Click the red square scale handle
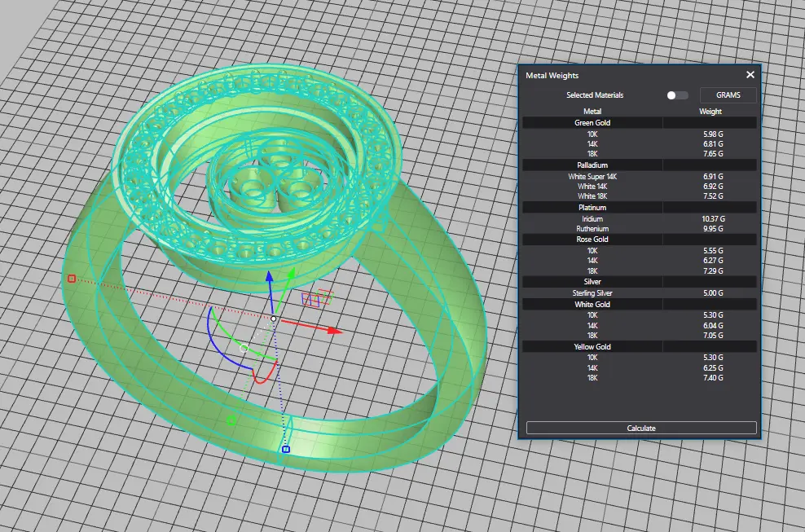Image resolution: width=805 pixels, height=532 pixels. pyautogui.click(x=72, y=279)
